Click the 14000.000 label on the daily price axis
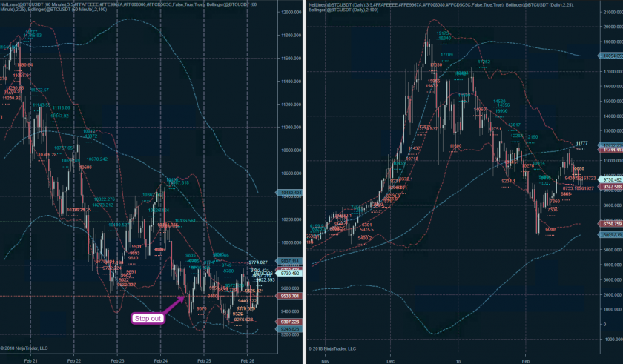This screenshot has width=623, height=364. (x=613, y=116)
